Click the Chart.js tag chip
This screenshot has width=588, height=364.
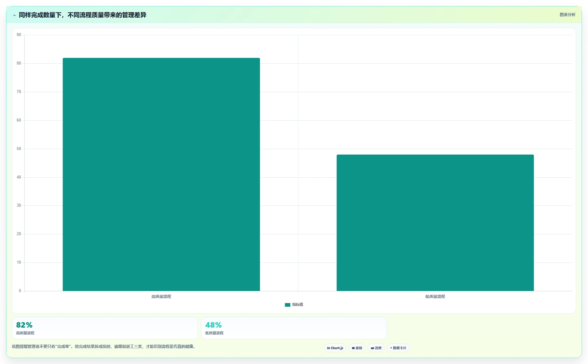[x=335, y=348]
